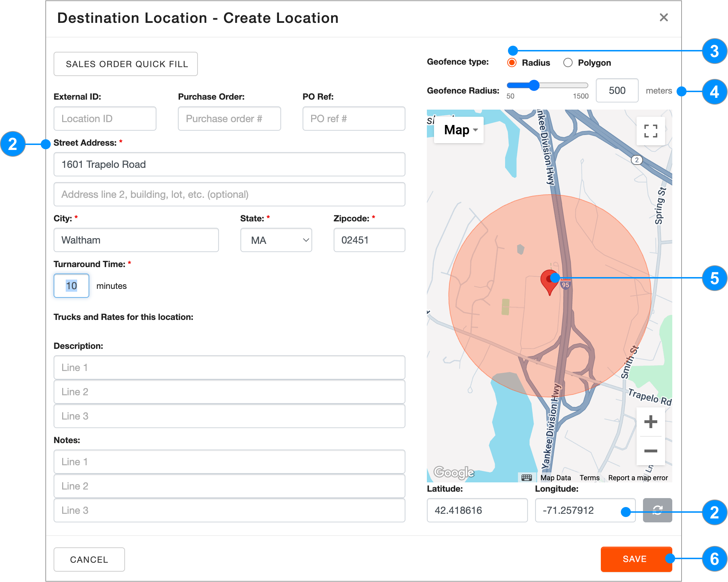Click Sales Order Quick Fill button

[126, 64]
